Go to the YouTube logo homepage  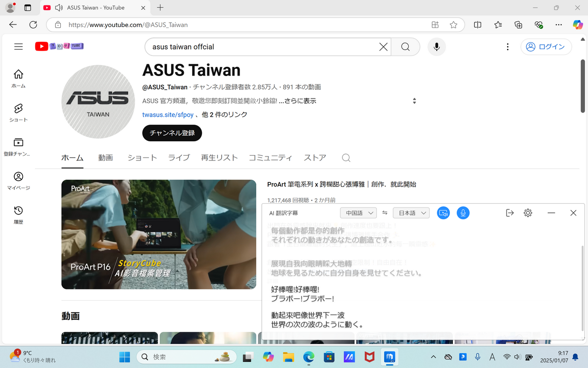tap(59, 46)
